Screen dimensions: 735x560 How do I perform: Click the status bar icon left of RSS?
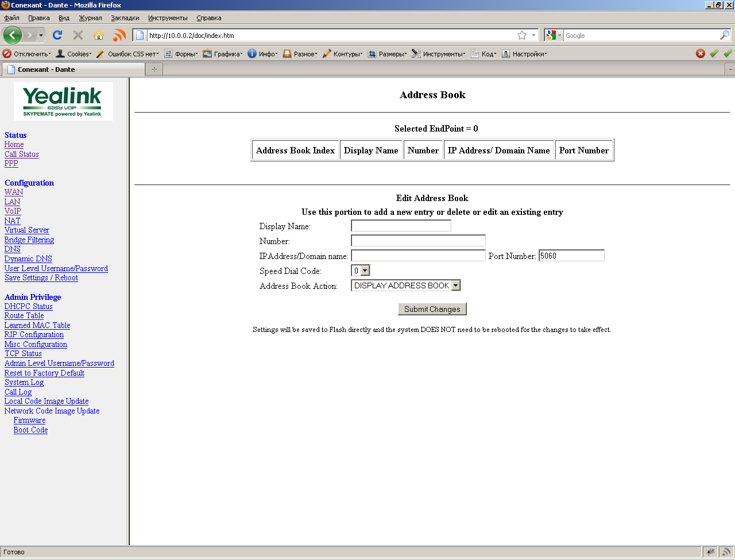[x=711, y=552]
